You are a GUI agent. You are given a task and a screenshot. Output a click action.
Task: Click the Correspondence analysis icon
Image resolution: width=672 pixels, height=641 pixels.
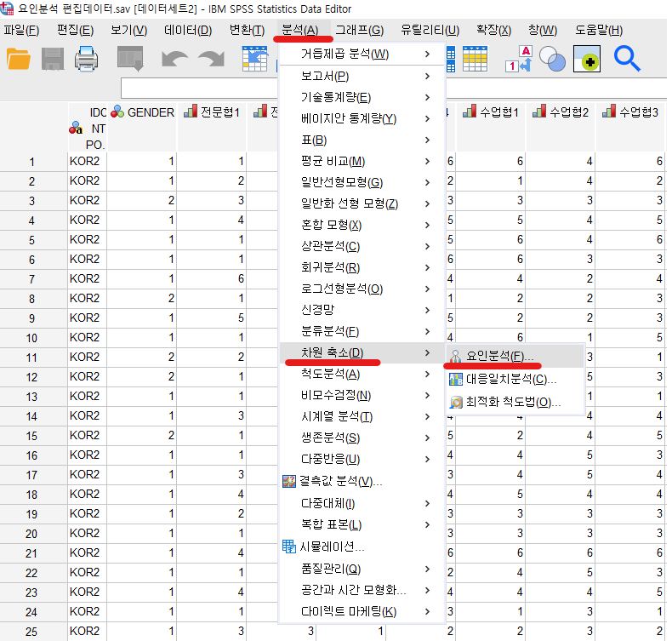456,380
